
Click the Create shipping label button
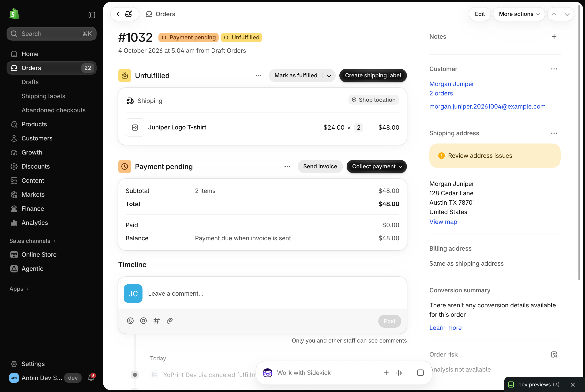[373, 75]
